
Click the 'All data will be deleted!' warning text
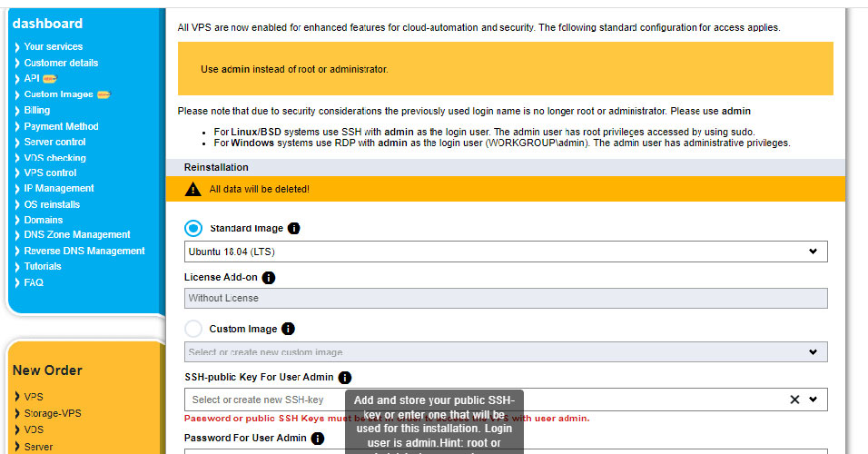pyautogui.click(x=259, y=190)
